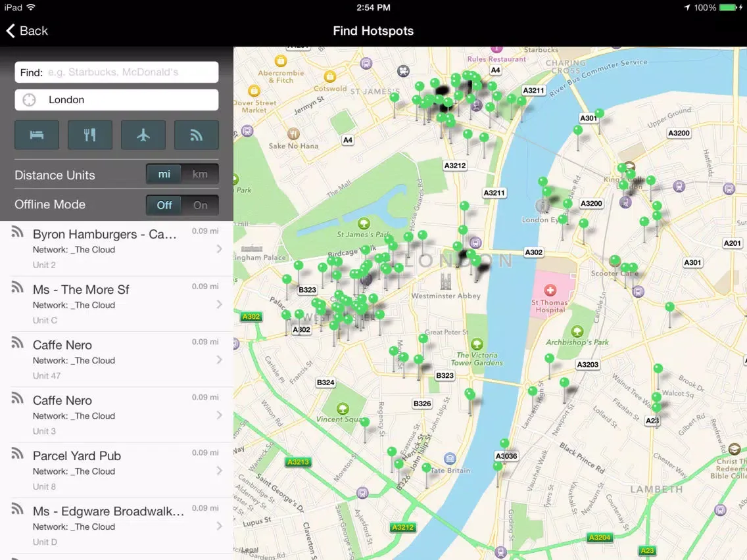The image size is (747, 560).
Task: Tap the 0.09 mi distance for Parcel Yard Pub
Action: point(205,452)
